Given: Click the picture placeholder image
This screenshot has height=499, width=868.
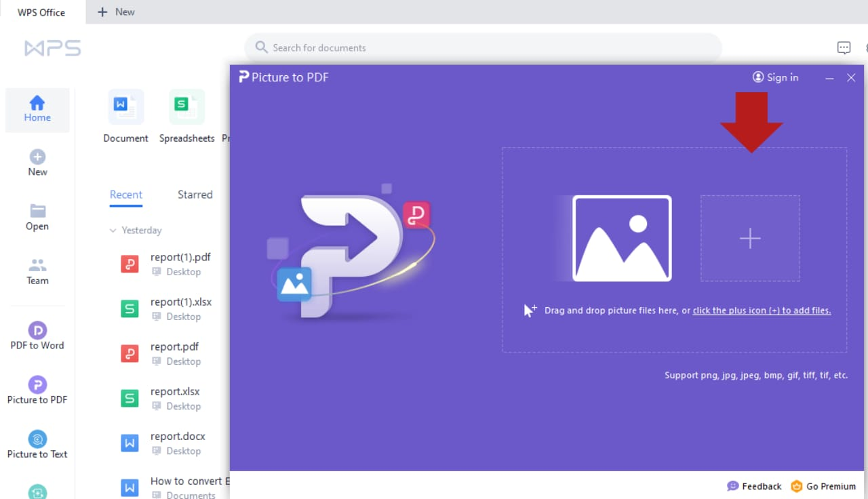Looking at the screenshot, I should (x=622, y=239).
